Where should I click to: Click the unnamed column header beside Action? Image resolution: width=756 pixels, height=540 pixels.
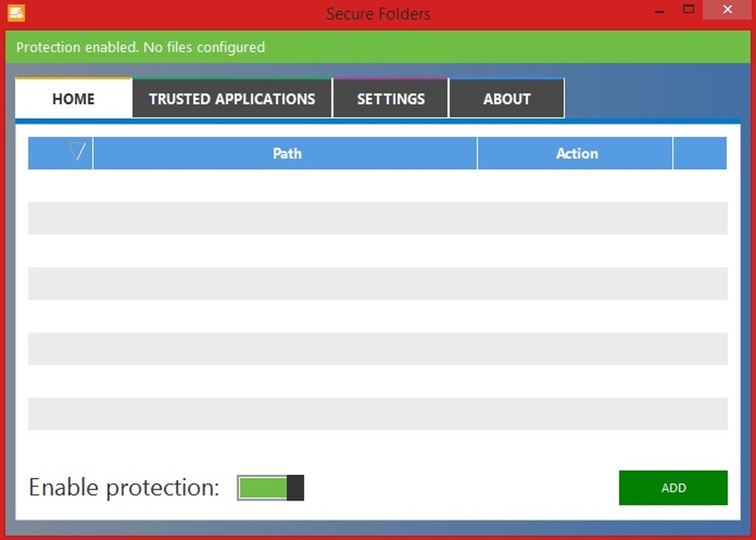pyautogui.click(x=700, y=153)
